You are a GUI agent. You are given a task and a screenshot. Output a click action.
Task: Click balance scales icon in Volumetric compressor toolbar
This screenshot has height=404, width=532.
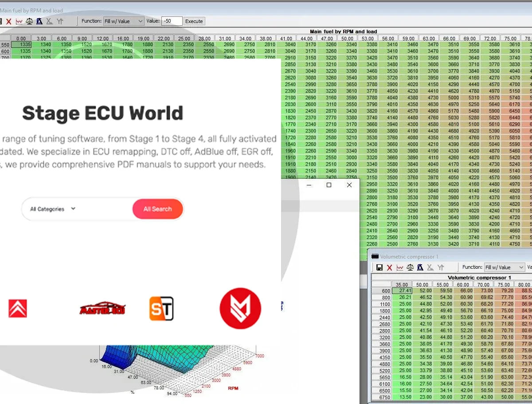(x=410, y=267)
